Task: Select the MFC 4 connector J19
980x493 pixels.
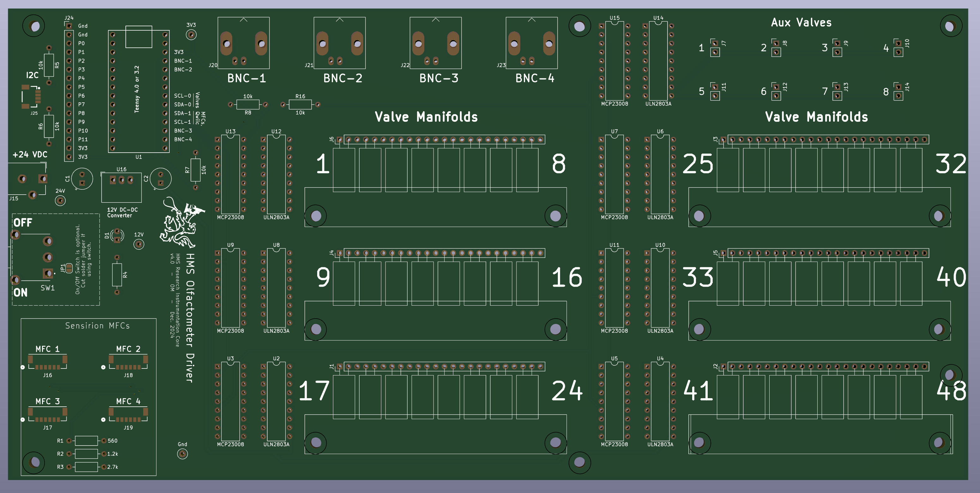Action: (x=128, y=415)
